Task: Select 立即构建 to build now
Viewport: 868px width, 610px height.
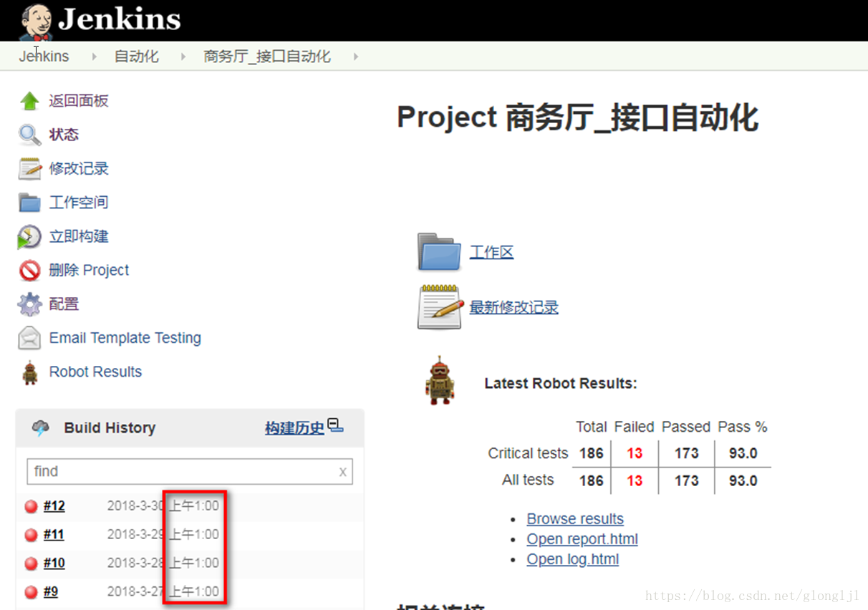Action: coord(79,236)
